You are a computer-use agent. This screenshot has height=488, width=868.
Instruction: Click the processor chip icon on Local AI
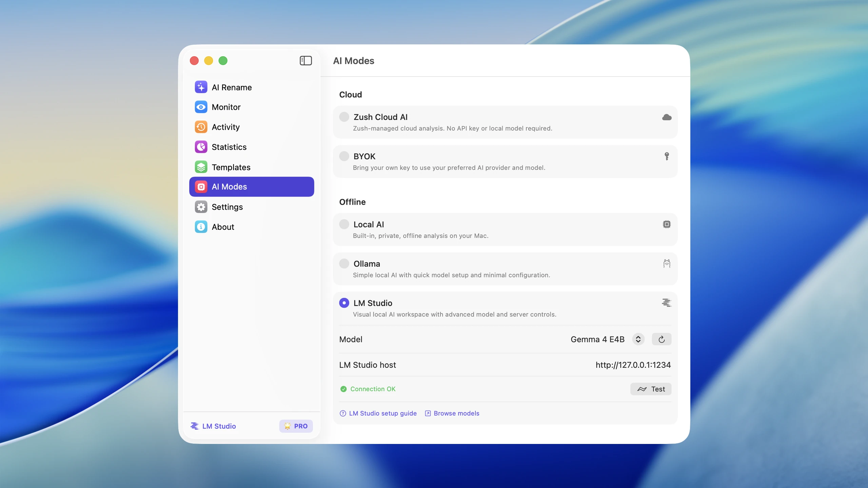tap(667, 224)
